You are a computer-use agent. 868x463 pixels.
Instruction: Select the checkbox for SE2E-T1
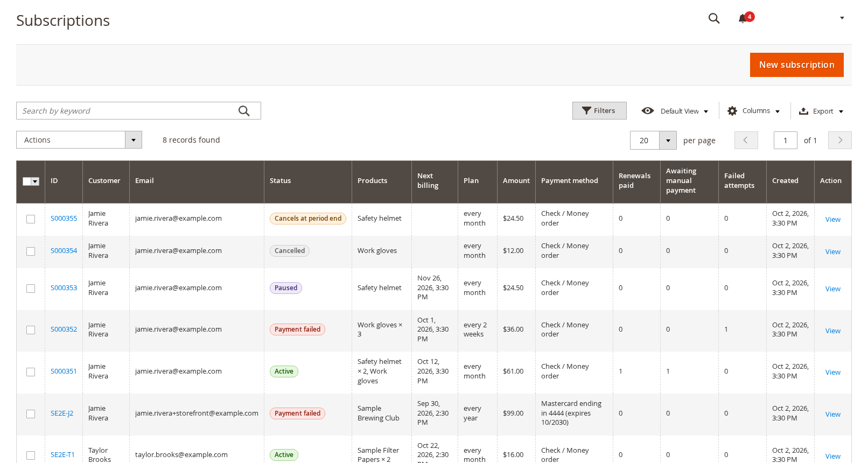pyautogui.click(x=31, y=455)
